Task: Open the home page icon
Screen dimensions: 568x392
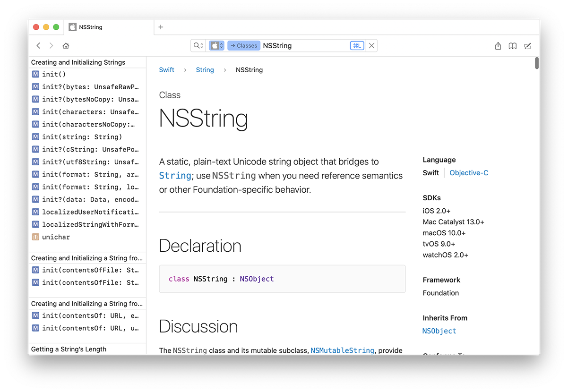Action: tap(66, 46)
